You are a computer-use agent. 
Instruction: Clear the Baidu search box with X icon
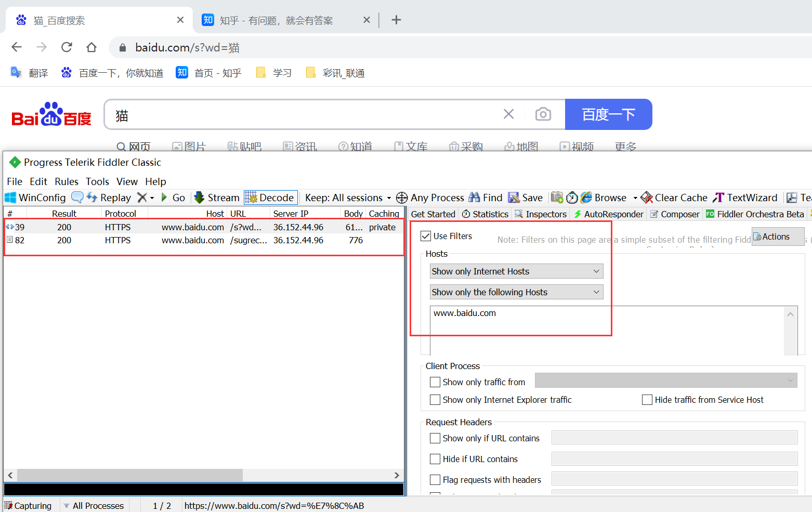point(509,114)
